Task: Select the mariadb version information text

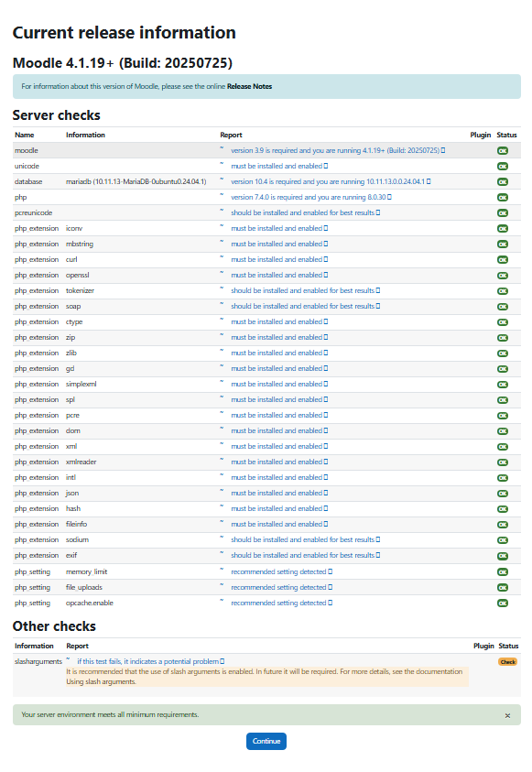Action: [136, 181]
